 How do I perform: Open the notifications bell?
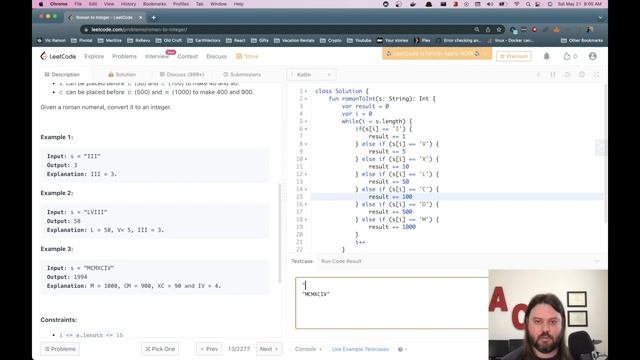[547, 56]
